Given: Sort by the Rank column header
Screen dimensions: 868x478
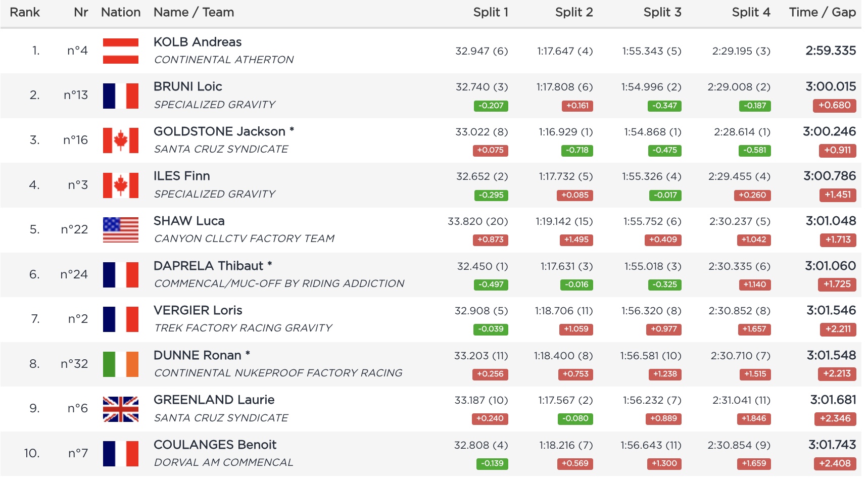Looking at the screenshot, I should click(25, 13).
